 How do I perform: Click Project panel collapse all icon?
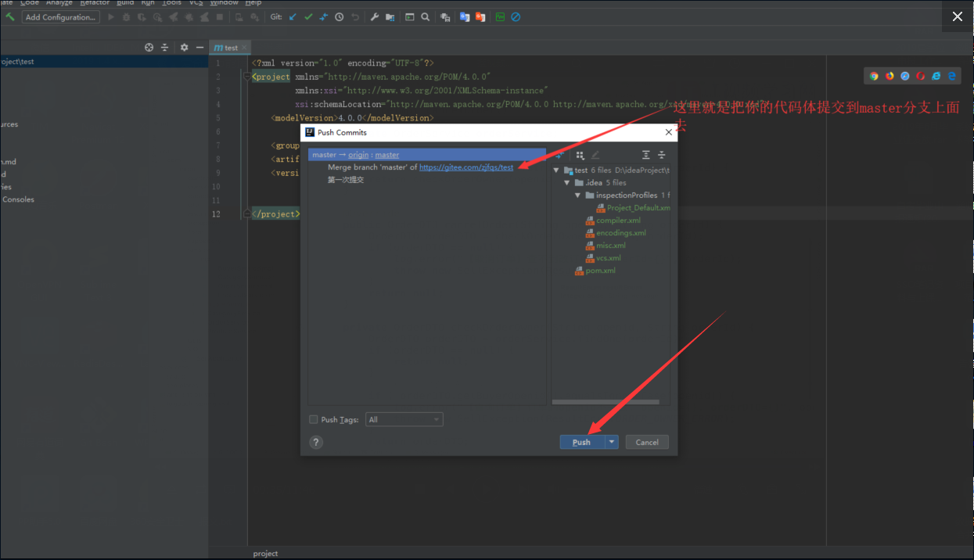coord(165,47)
